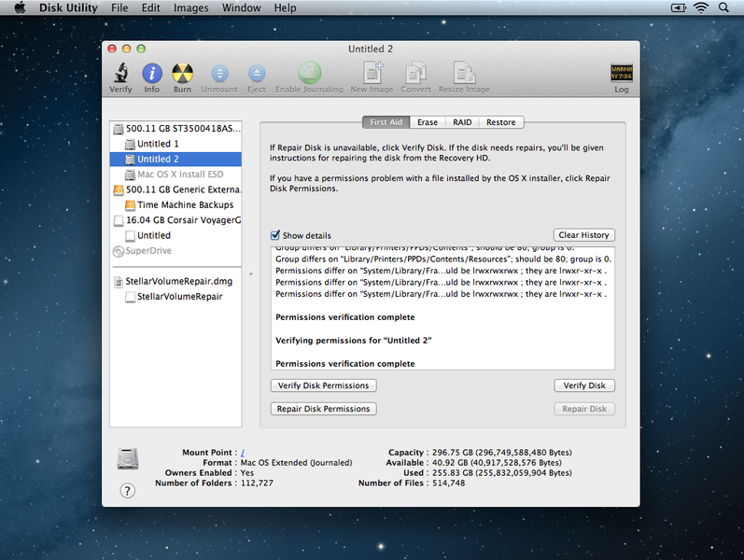Viewport: 744px width, 560px height.
Task: Click the battery status icon in the menu bar
Action: 679,7
